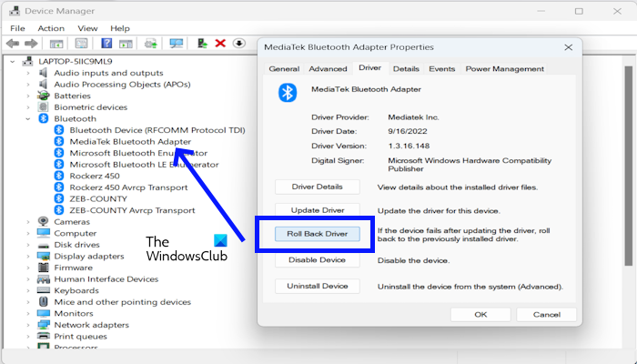Click the Roll Back Driver button
Viewport: 637px width, 364px height.
coord(318,234)
